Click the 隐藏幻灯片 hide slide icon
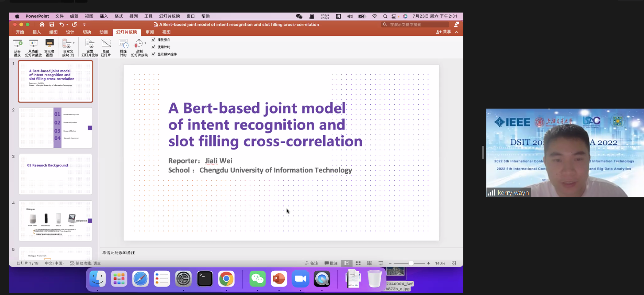Image resolution: width=644 pixels, height=295 pixels. (x=106, y=44)
